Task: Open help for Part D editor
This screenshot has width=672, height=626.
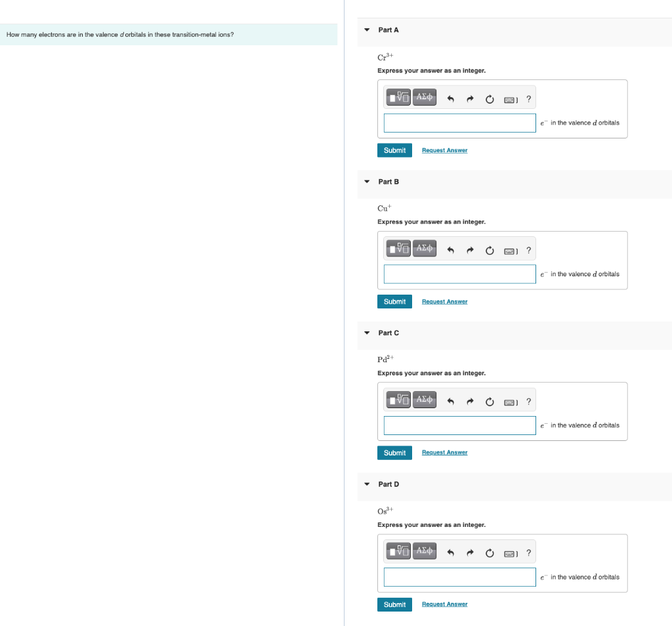Action: coord(529,553)
